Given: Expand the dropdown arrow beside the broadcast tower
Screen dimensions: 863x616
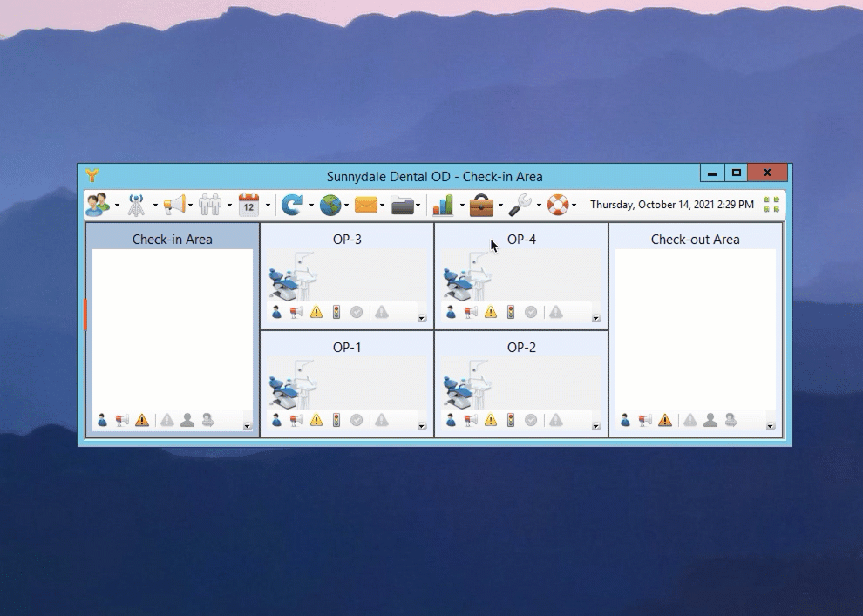Looking at the screenshot, I should point(155,205).
